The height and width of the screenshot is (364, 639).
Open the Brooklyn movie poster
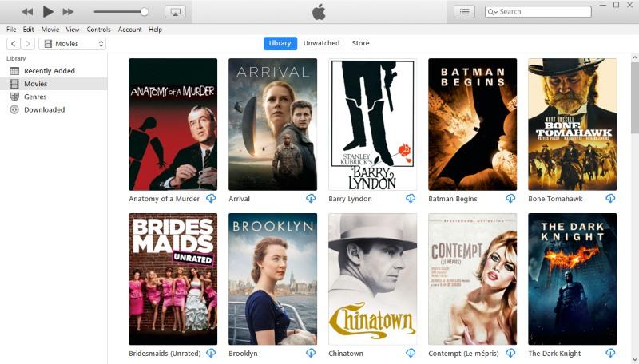tap(272, 279)
